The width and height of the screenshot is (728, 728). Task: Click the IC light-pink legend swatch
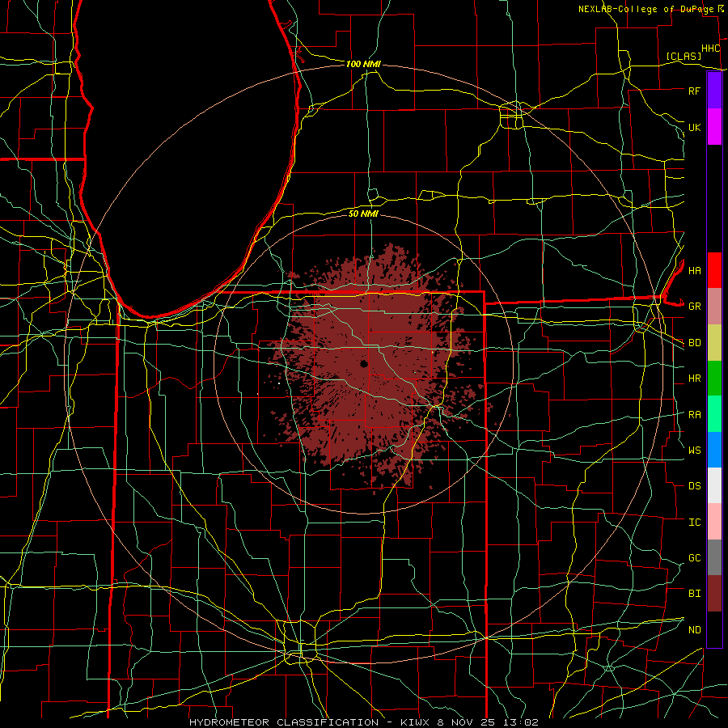pos(714,522)
